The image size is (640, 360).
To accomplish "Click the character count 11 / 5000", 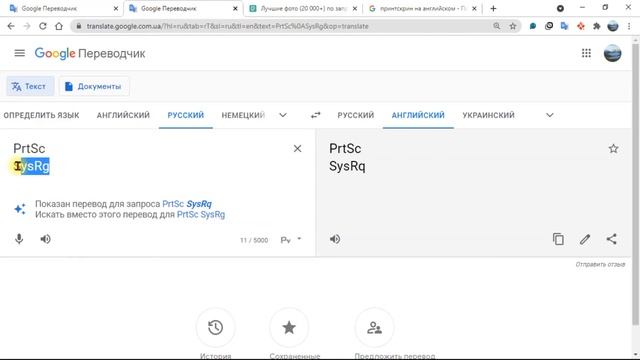I will (254, 240).
